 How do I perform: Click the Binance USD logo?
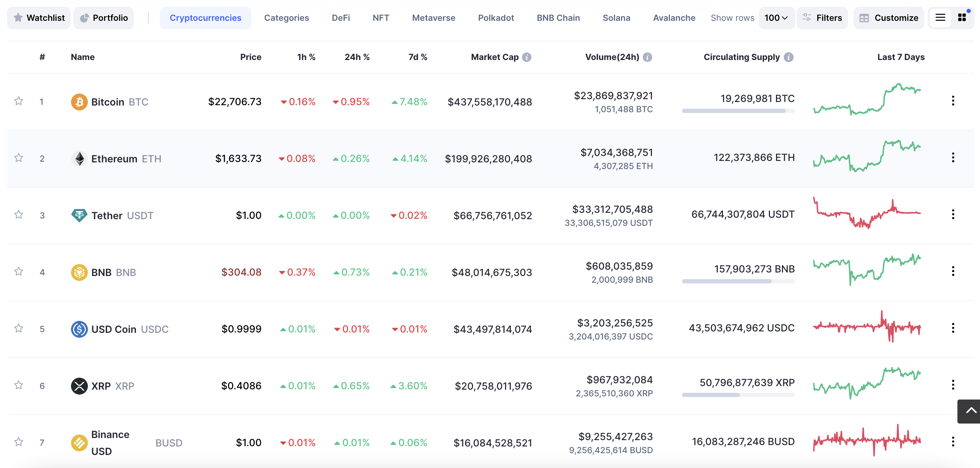[79, 443]
